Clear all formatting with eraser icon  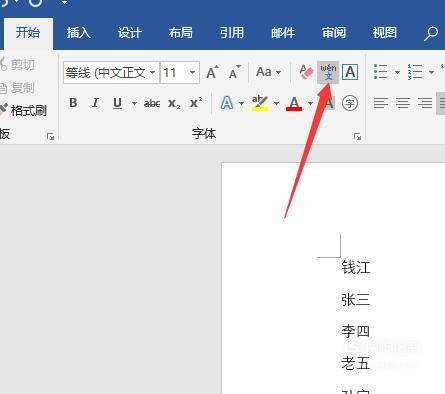tap(306, 72)
